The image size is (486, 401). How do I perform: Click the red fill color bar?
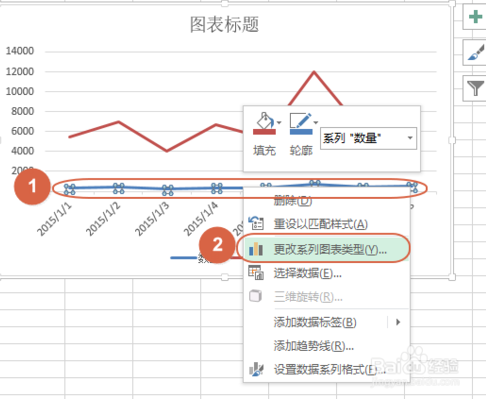coord(264,132)
